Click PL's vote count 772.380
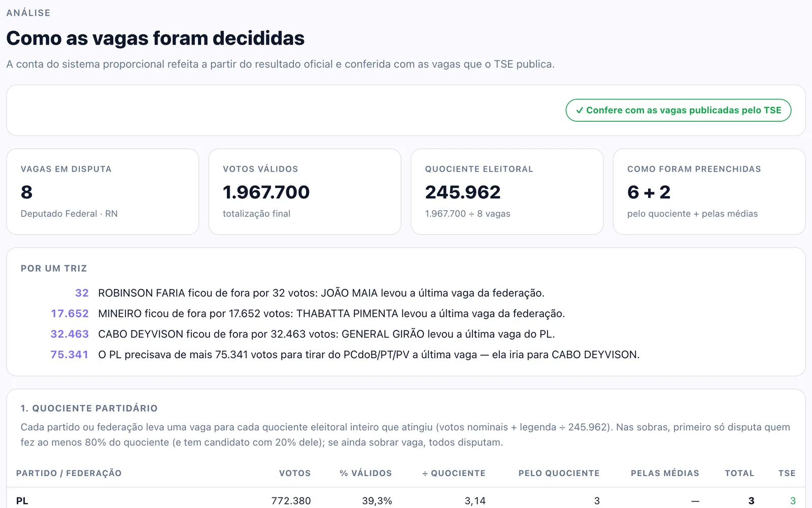 click(x=291, y=501)
